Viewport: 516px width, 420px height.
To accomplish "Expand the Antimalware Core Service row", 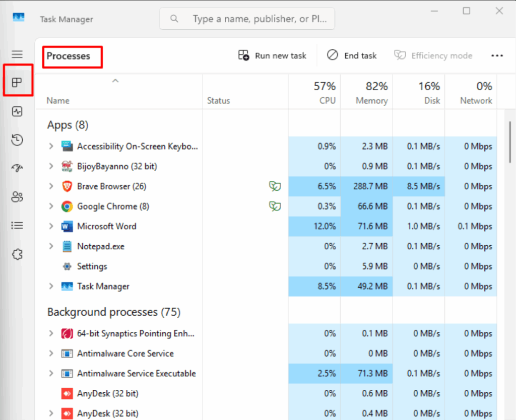I will pyautogui.click(x=51, y=354).
